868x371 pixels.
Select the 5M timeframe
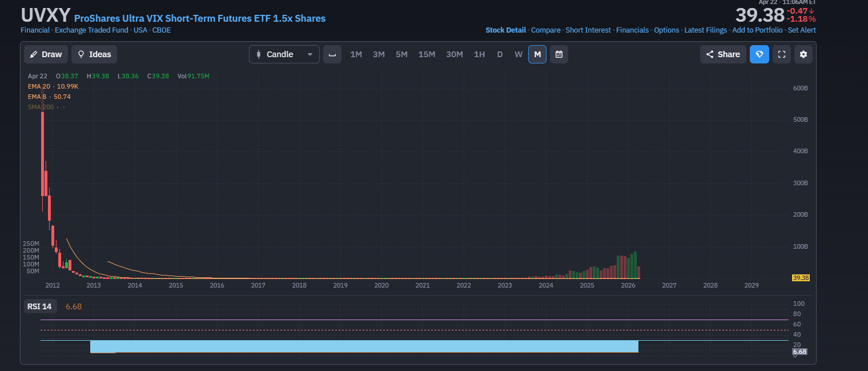(x=401, y=54)
